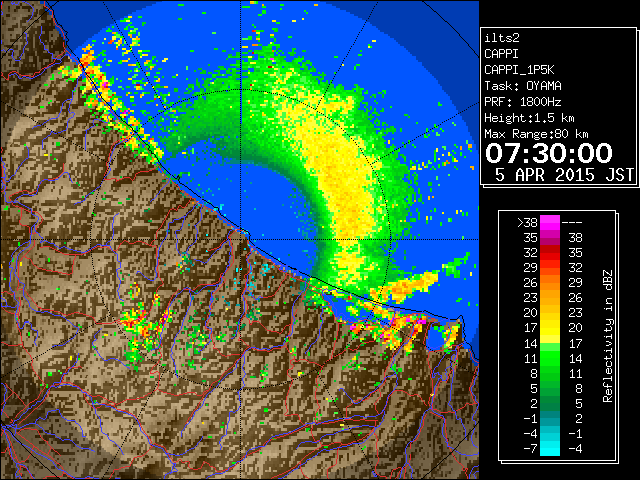Select the 'CAPPI_1P5K' product name text
The height and width of the screenshot is (480, 640).
[519, 70]
